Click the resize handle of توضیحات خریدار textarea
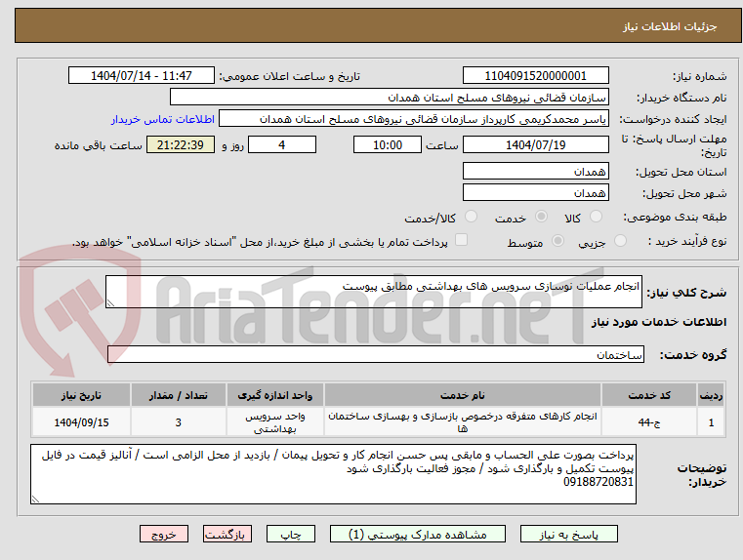Screen dimensions: 743x560 tap(35, 499)
